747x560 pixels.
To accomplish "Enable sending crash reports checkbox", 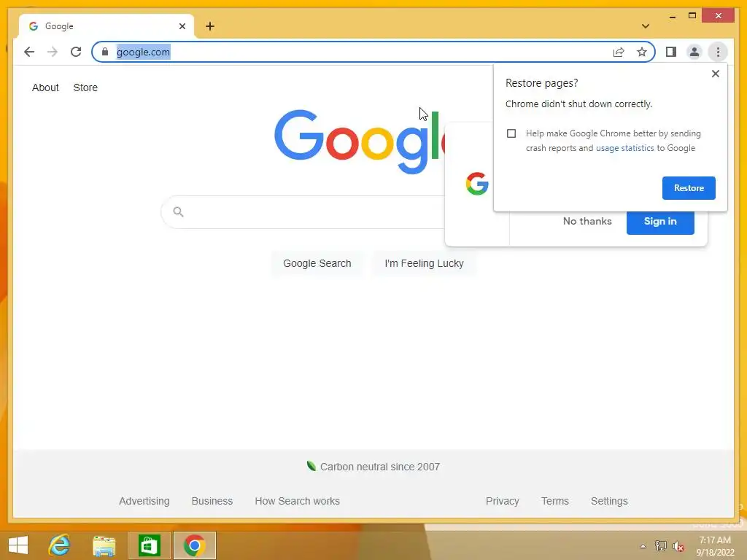I will [x=511, y=133].
